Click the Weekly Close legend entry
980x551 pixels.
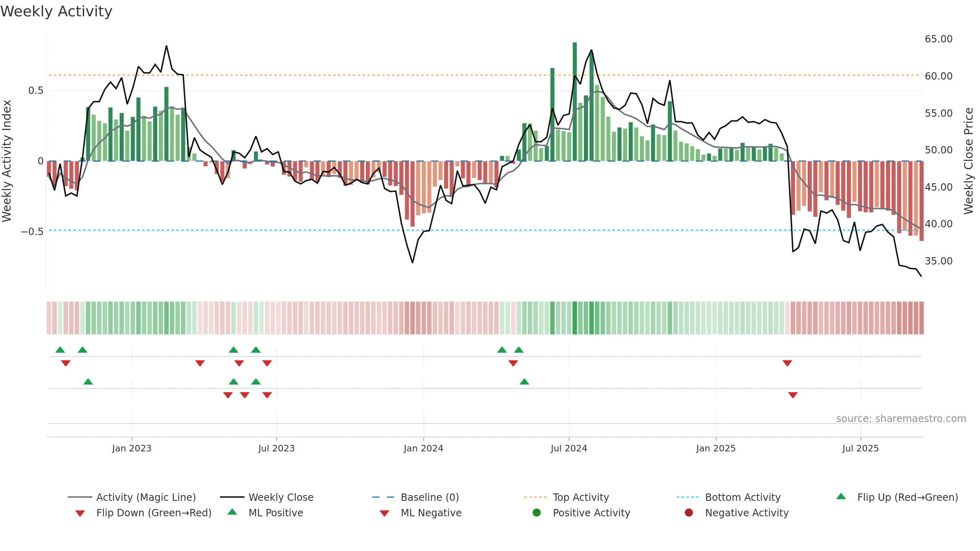click(x=267, y=497)
